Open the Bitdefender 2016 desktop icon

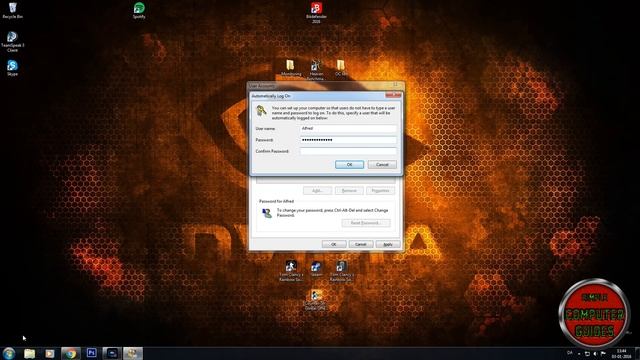[316, 12]
